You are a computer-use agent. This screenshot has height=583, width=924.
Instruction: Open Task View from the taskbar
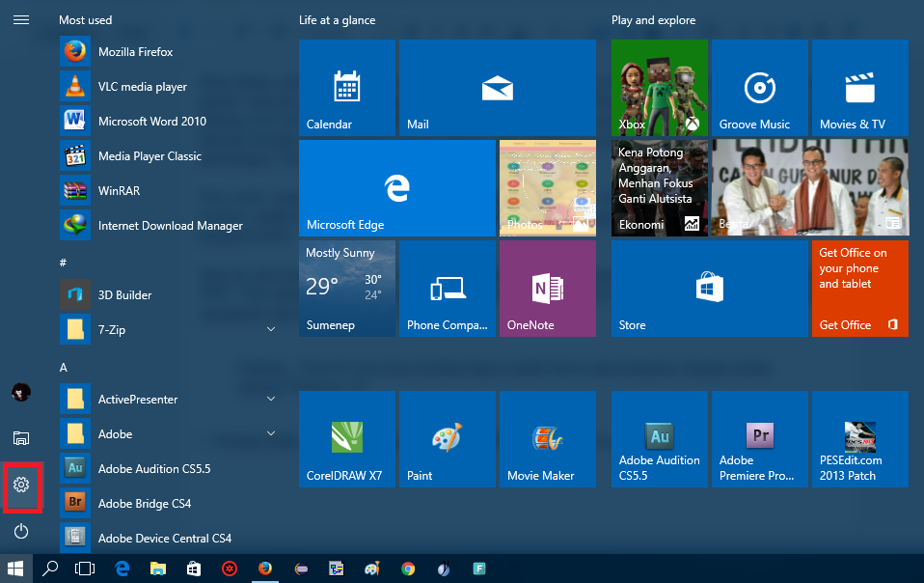pos(85,569)
